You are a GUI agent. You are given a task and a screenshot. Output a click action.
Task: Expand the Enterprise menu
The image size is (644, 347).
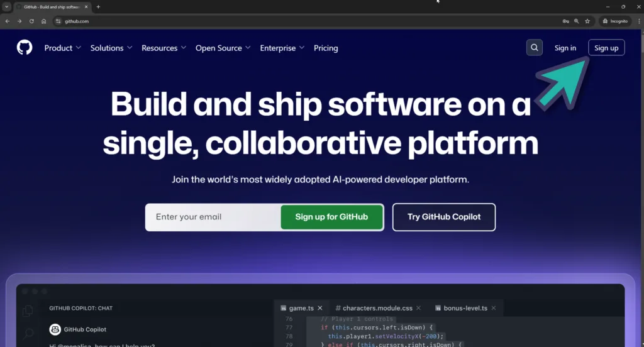282,48
